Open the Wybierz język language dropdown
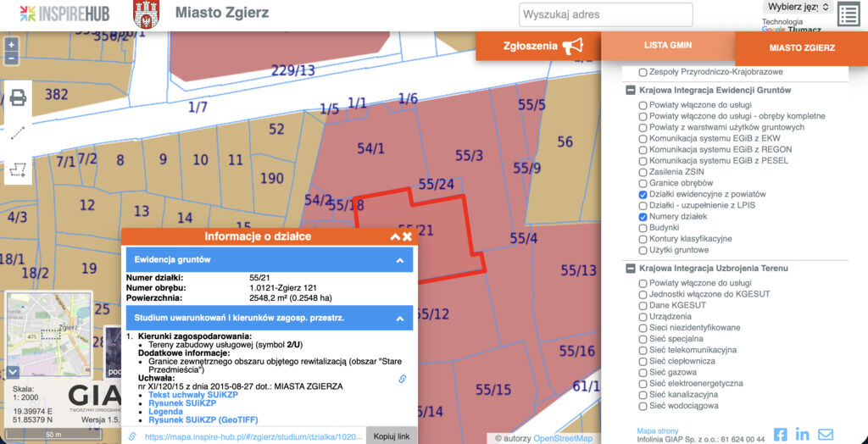The image size is (868, 444). tap(797, 7)
